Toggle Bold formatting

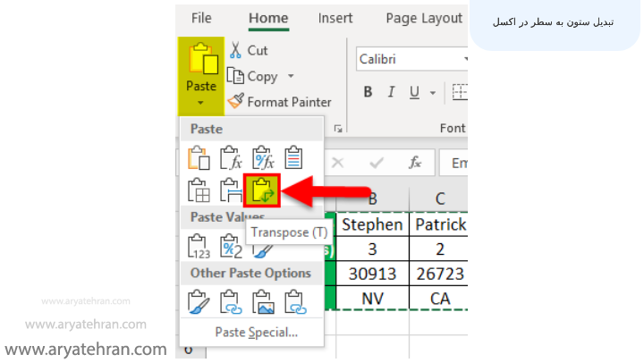click(368, 92)
